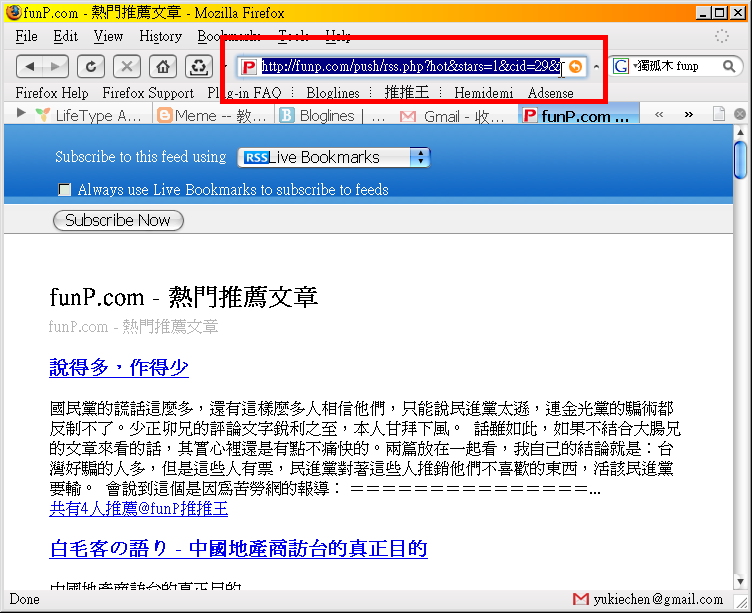Open the 白毛客の語り article link
Image resolution: width=752 pixels, height=613 pixels.
click(x=238, y=548)
